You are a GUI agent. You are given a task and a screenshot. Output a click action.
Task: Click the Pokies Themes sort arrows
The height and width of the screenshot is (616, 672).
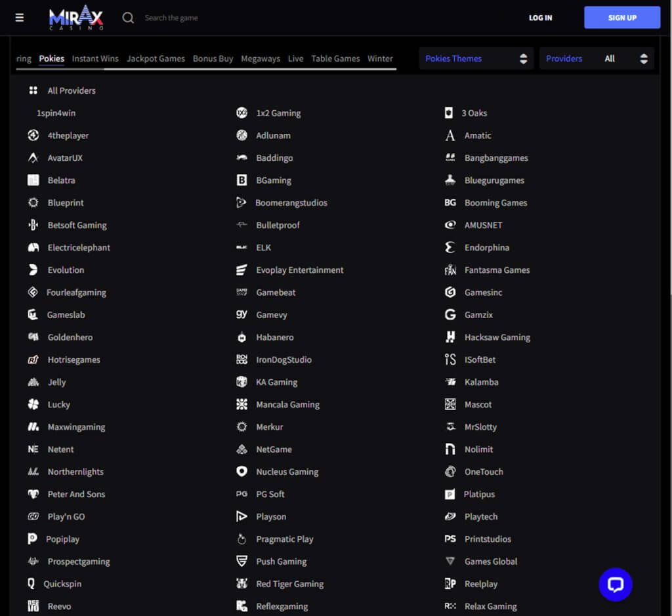(x=523, y=58)
